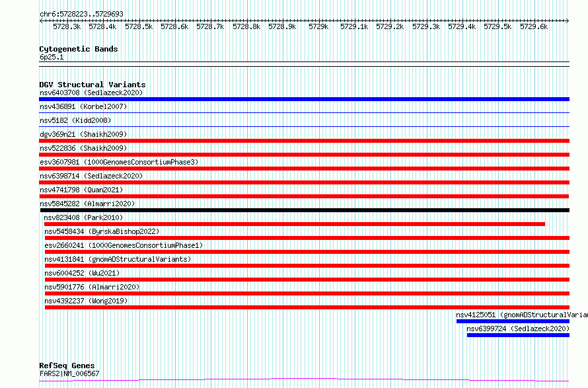Click the 5728.8k ruler tick label
Screen dimensions: 588x388
click(x=246, y=26)
